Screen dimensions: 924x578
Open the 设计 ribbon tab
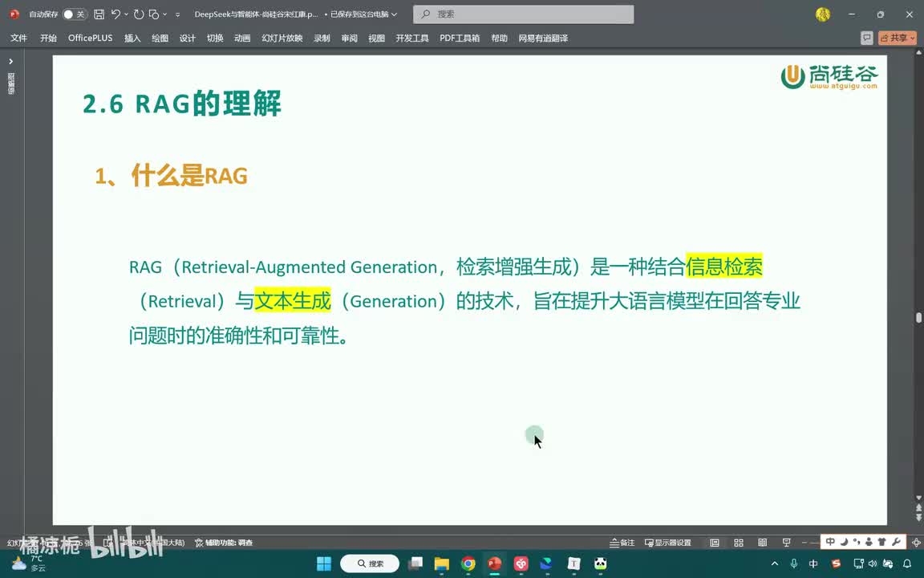(x=188, y=38)
